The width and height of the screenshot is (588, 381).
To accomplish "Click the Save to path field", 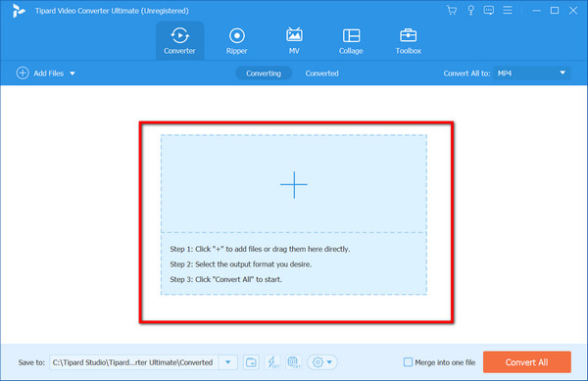I will point(134,362).
